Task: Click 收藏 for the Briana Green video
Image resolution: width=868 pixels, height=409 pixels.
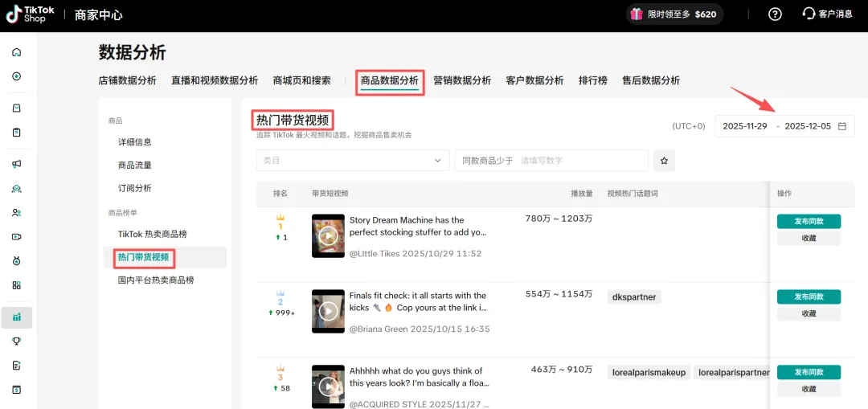Action: (x=809, y=313)
